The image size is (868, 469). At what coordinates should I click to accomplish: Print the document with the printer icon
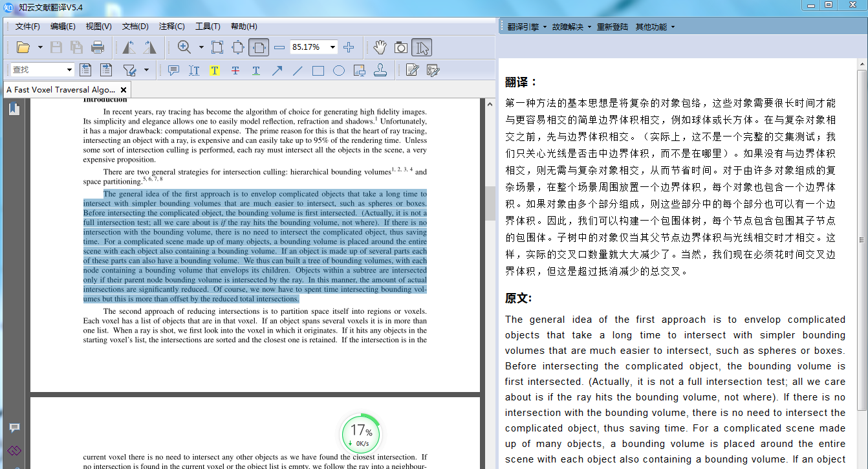point(98,47)
